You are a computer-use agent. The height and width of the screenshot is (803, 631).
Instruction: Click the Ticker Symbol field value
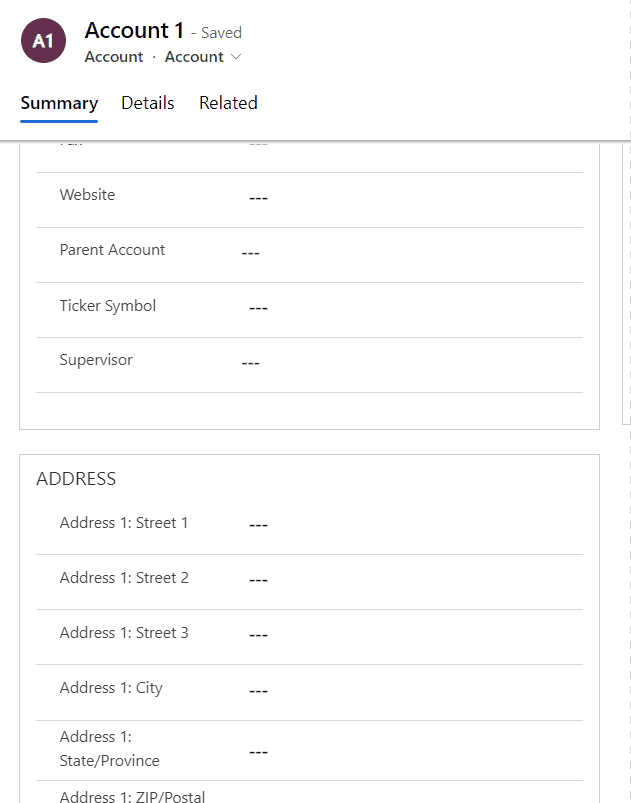click(x=258, y=308)
